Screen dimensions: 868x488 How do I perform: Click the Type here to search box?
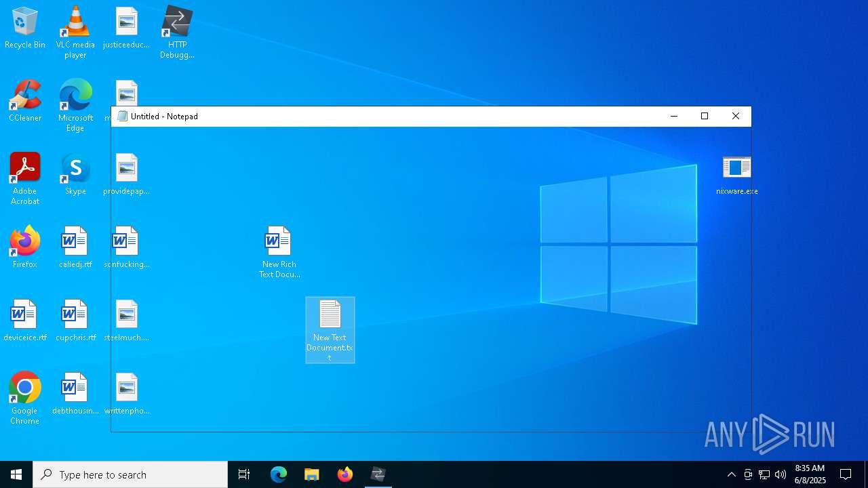click(x=130, y=474)
